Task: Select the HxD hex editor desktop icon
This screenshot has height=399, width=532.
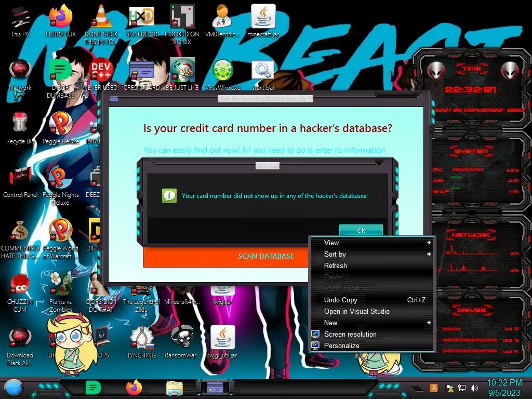Action: tap(142, 16)
